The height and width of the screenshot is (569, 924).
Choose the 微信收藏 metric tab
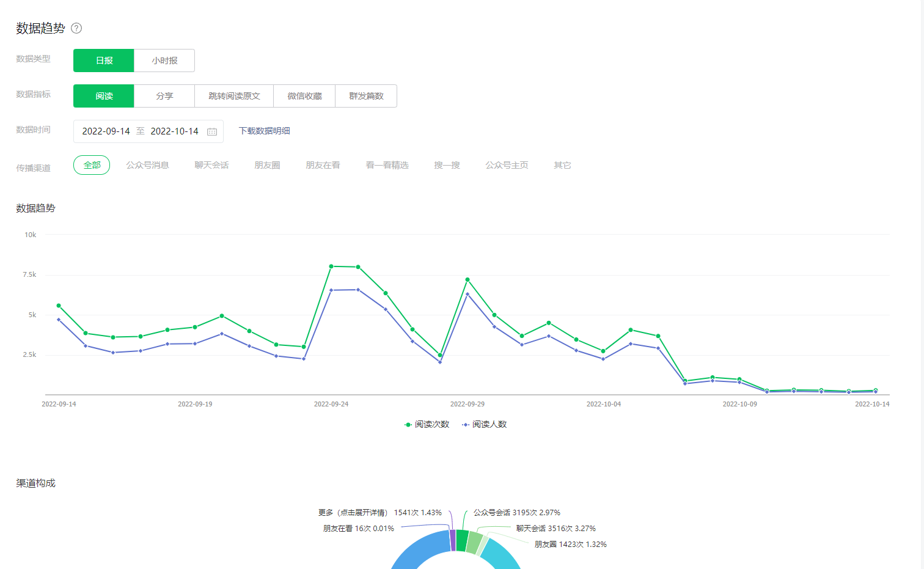[x=304, y=96]
